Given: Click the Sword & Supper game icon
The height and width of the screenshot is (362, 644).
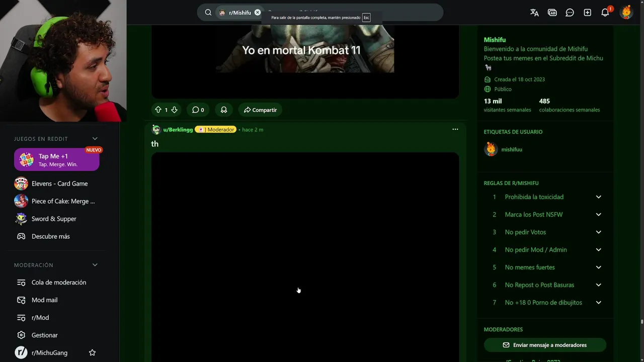Looking at the screenshot, I should (21, 219).
